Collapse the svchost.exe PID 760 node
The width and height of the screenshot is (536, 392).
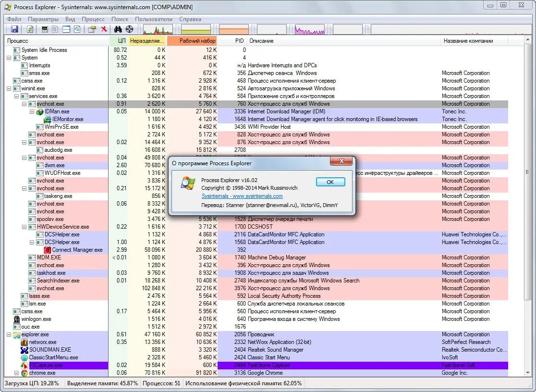coord(24,104)
